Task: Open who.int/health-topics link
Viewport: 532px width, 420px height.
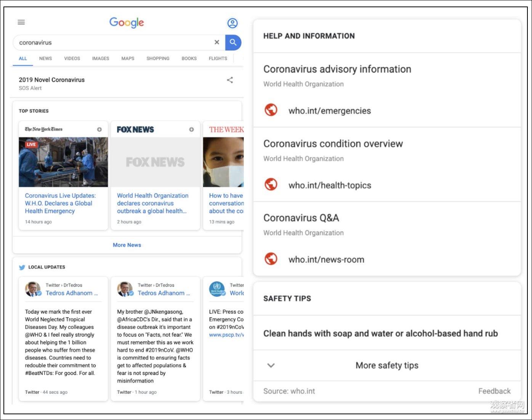Action: (x=330, y=185)
